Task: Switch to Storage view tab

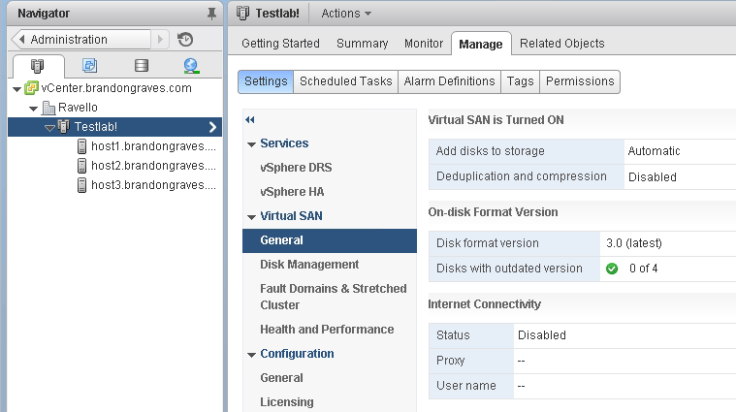Action: click(x=141, y=66)
